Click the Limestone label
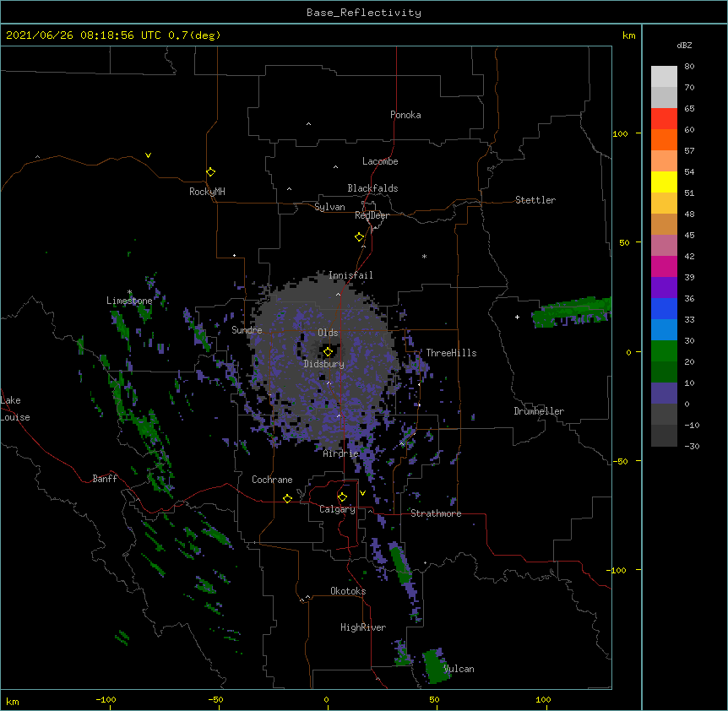The width and height of the screenshot is (728, 711). pyautogui.click(x=129, y=301)
